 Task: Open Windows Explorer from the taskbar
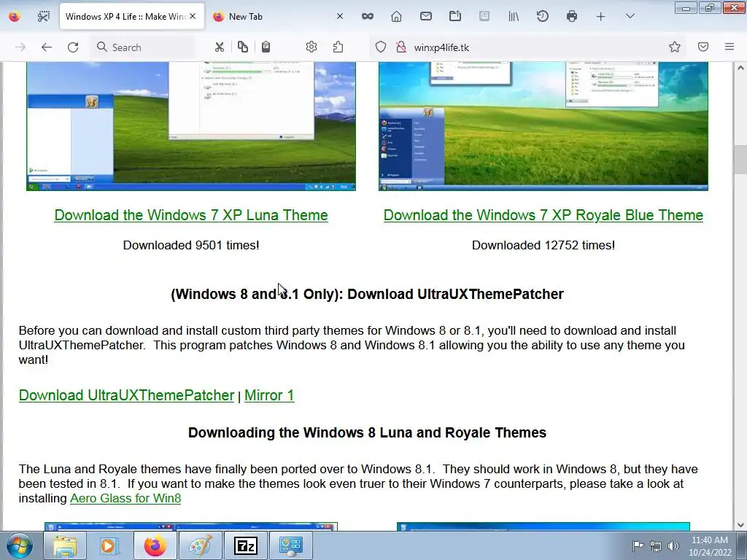[x=64, y=545]
